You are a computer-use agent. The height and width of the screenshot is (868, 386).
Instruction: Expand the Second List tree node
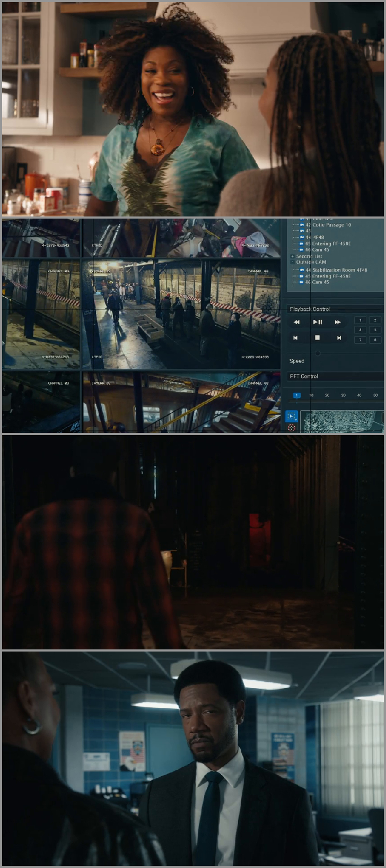(292, 256)
